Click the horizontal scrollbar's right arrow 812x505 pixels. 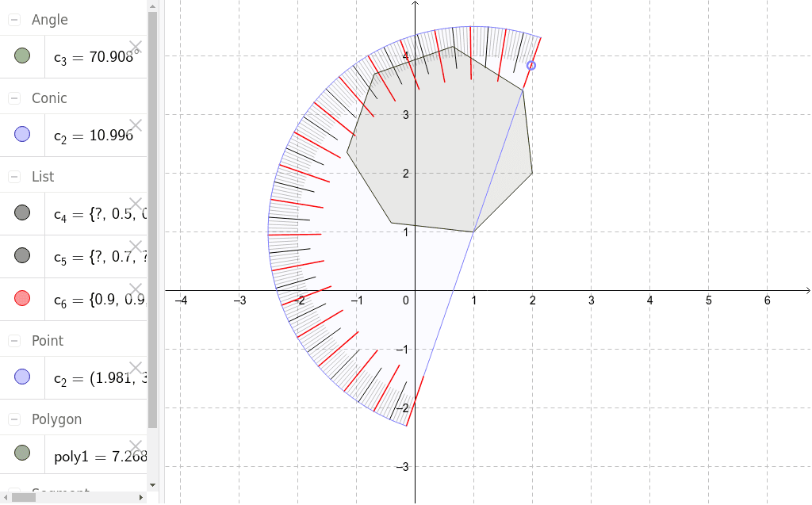tap(143, 498)
